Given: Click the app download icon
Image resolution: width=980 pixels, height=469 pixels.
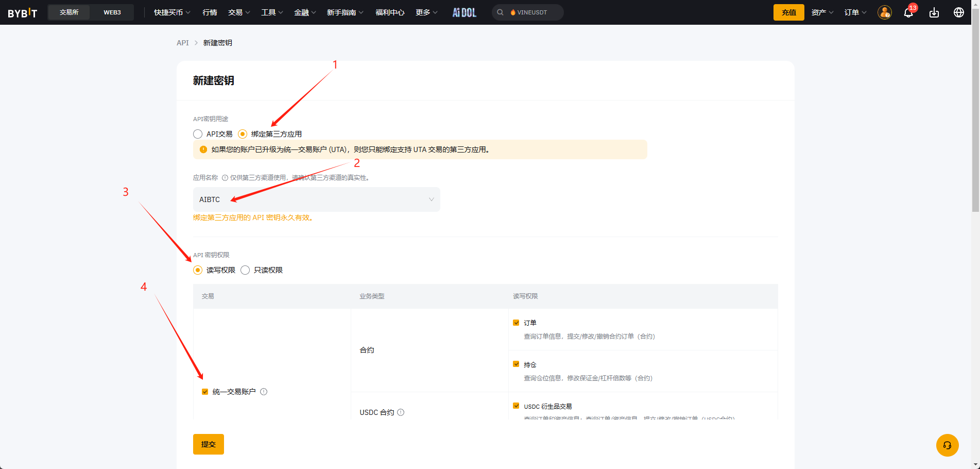Looking at the screenshot, I should click(934, 12).
